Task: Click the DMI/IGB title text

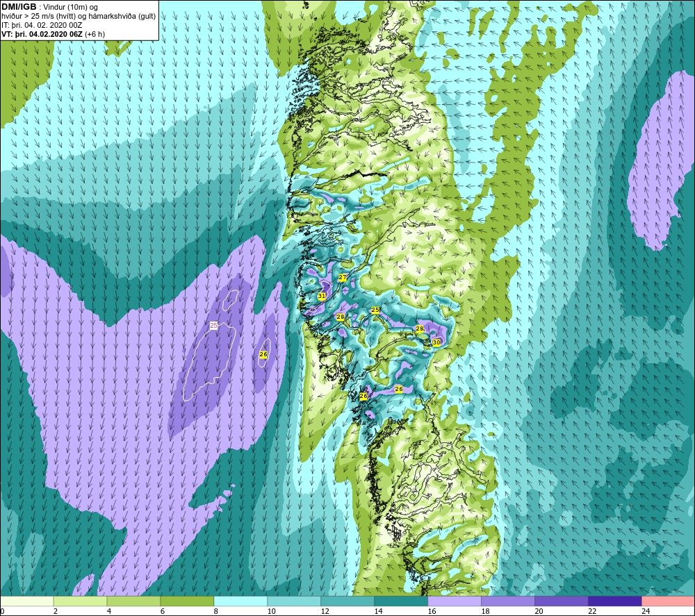Action: [x=19, y=7]
